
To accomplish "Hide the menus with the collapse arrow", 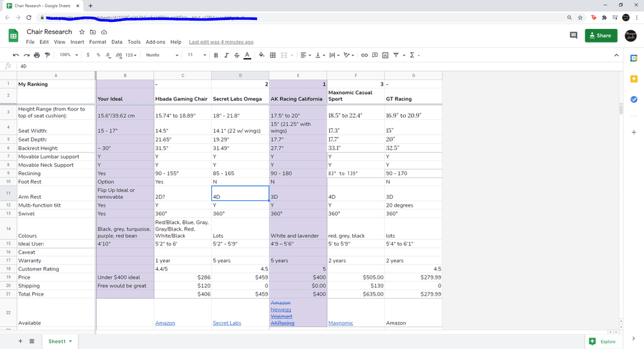I will tap(616, 55).
